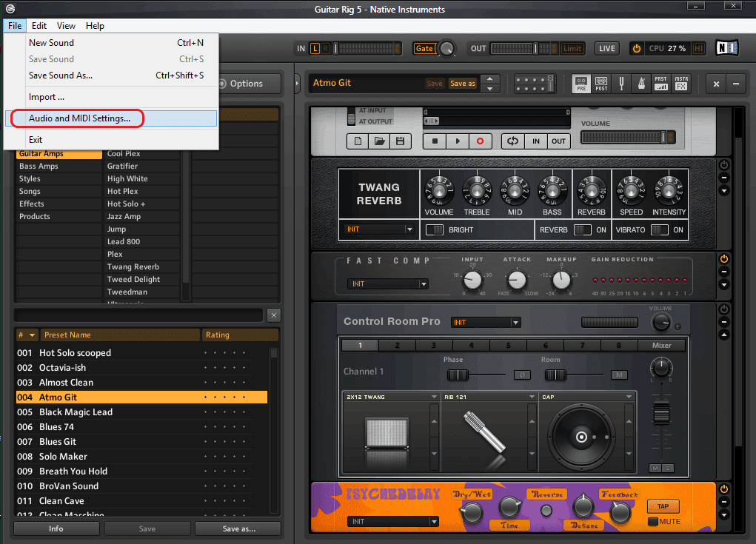This screenshot has width=756, height=544.
Task: Step to next preset arrow
Action: [x=490, y=89]
